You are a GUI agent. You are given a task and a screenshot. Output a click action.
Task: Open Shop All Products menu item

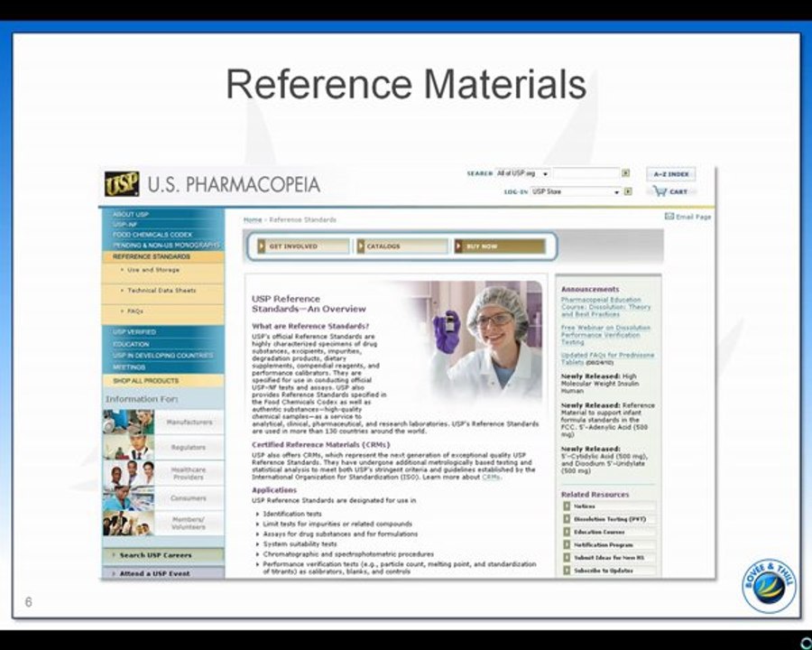click(163, 380)
